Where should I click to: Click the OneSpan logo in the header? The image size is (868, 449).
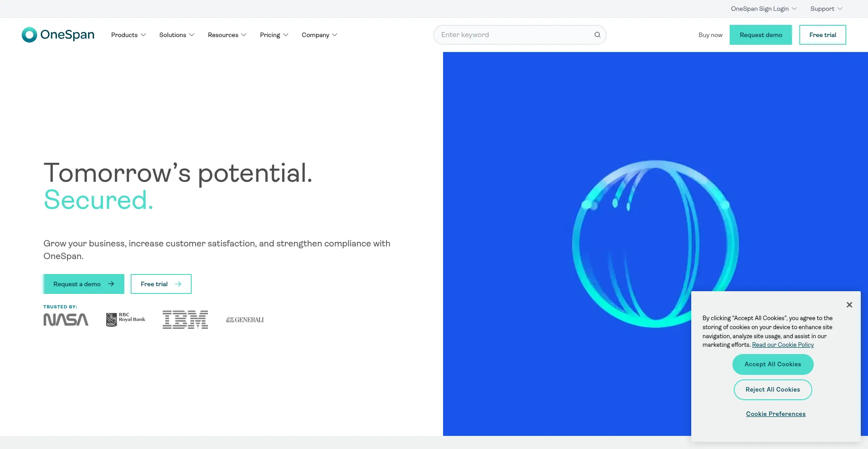(58, 35)
